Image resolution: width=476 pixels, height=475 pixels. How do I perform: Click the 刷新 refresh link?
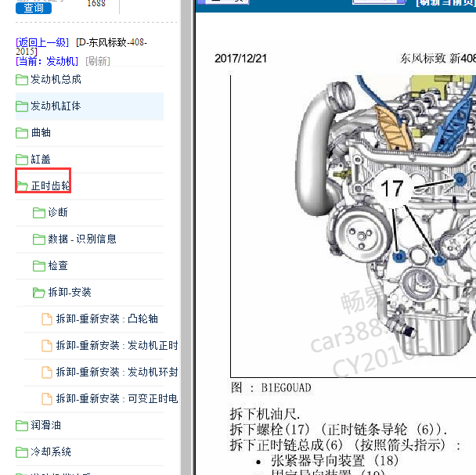(98, 61)
